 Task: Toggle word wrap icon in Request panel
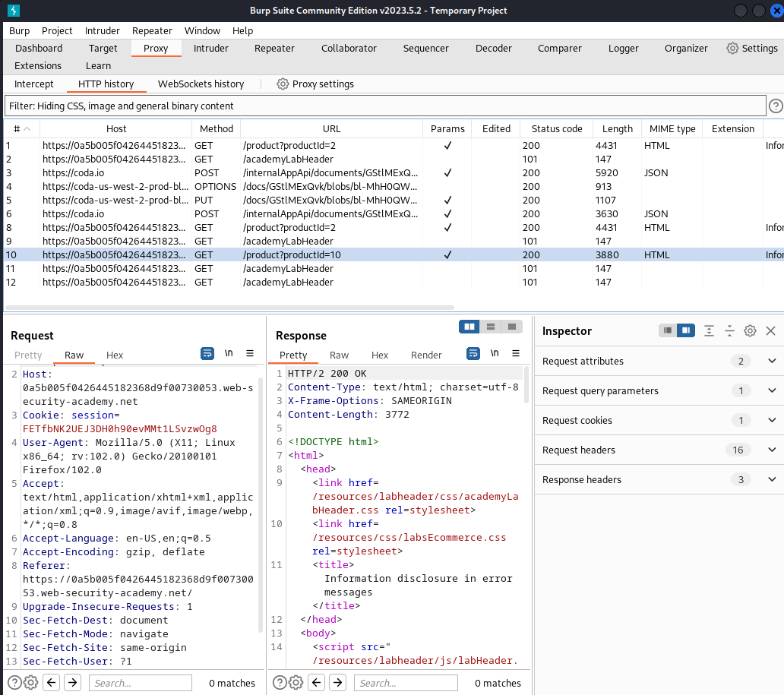(x=207, y=353)
